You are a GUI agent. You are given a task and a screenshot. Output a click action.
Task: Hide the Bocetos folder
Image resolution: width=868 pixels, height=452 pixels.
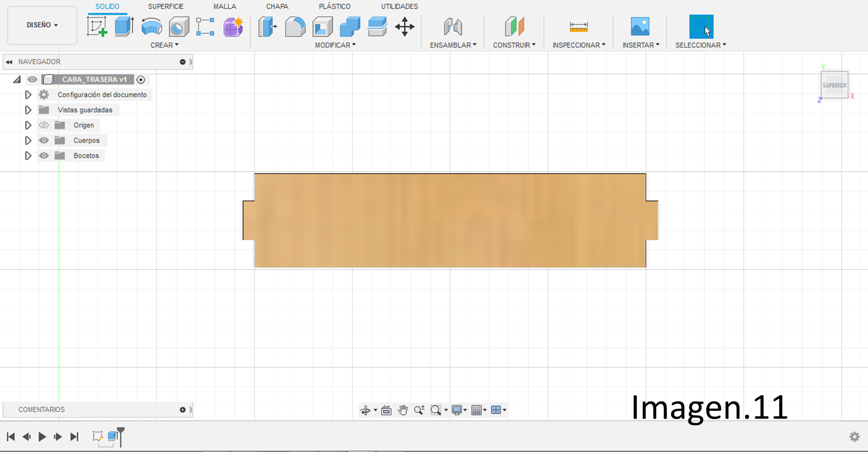point(44,155)
